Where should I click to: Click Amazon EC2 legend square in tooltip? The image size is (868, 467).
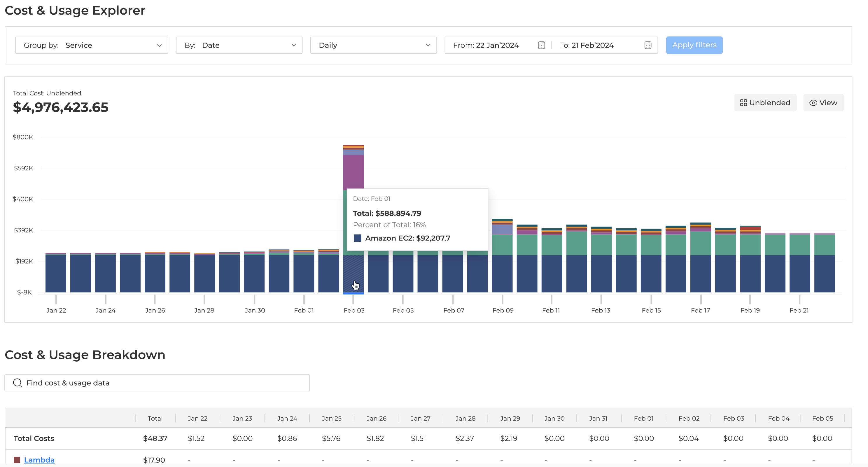pyautogui.click(x=358, y=238)
